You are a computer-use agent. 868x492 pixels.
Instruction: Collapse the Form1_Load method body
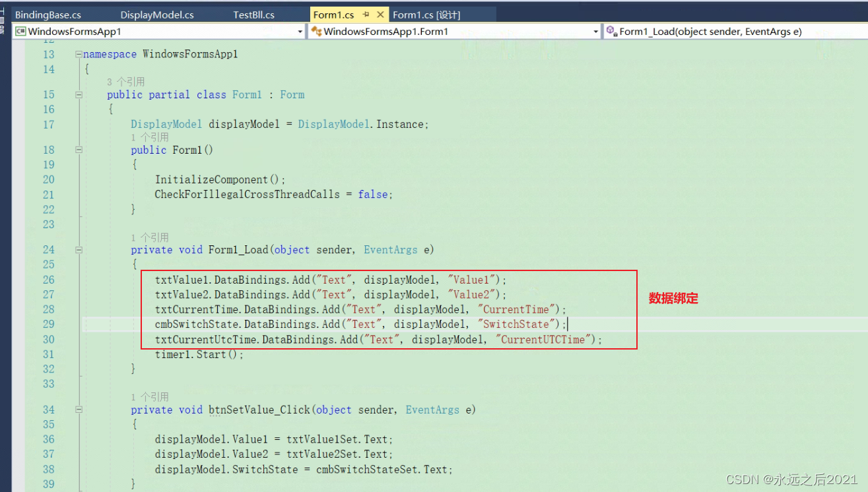79,250
